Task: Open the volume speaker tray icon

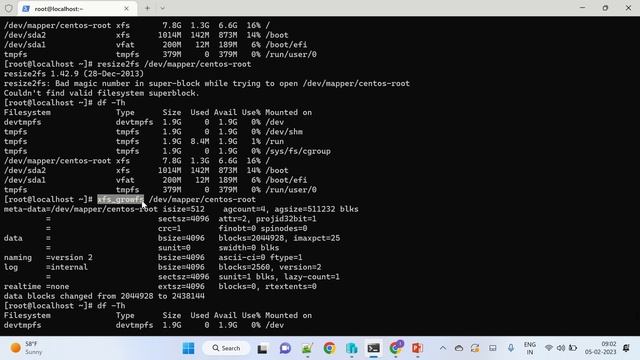Action: point(561,348)
